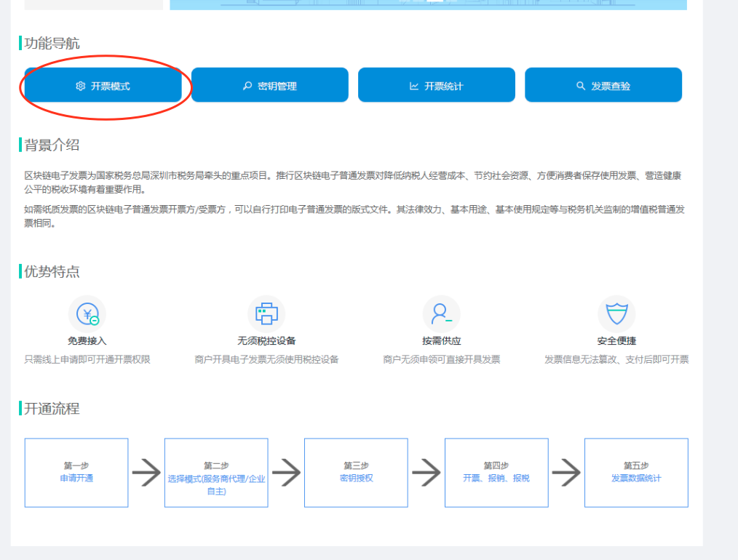Open the 申请开通 link in step one

tap(76, 479)
